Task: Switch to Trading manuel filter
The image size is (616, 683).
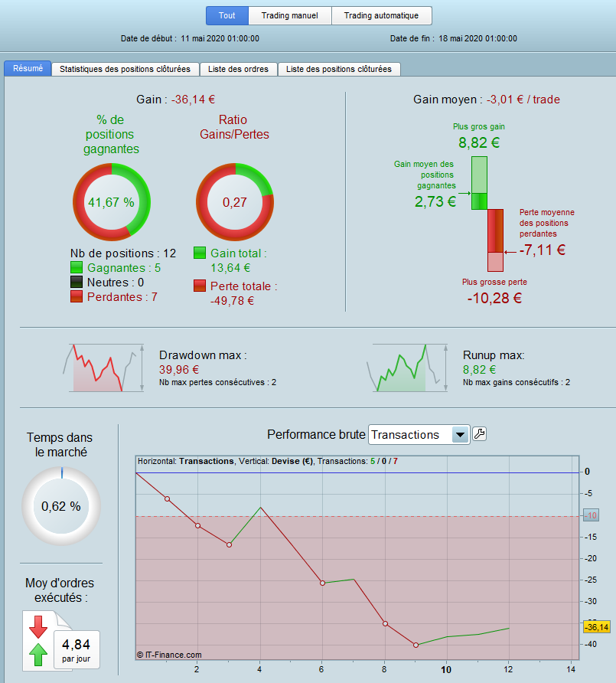Action: coord(289,15)
